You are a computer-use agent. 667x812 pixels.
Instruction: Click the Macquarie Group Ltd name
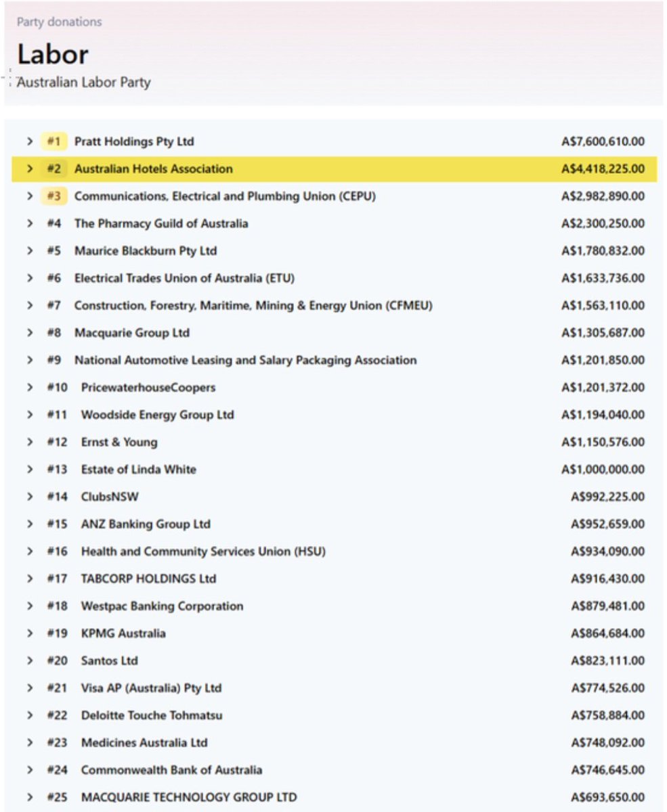[132, 333]
